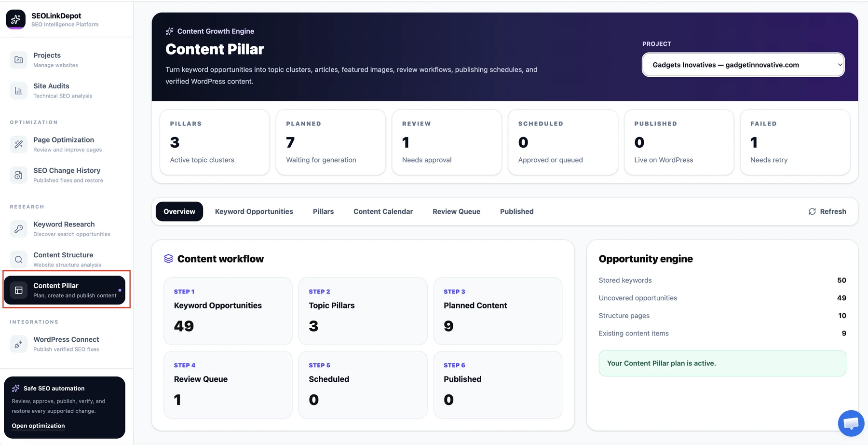The height and width of the screenshot is (445, 868).
Task: Switch to the Keyword Opportunities tab
Action: [254, 211]
